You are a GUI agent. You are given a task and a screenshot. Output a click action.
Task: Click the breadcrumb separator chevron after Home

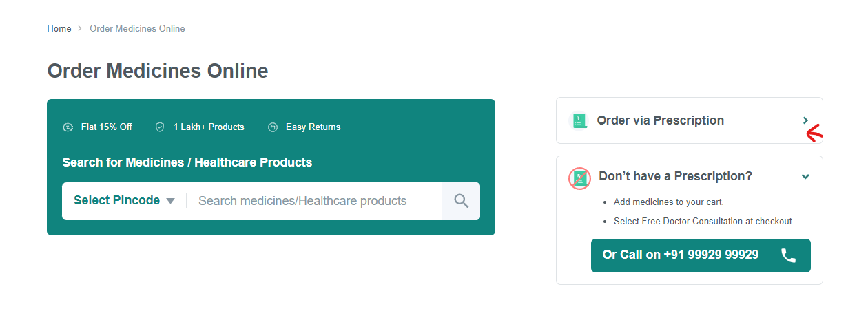click(81, 29)
